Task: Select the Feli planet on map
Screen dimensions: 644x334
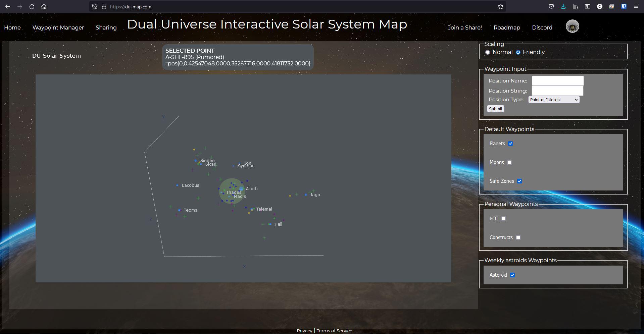Action: pyautogui.click(x=270, y=224)
